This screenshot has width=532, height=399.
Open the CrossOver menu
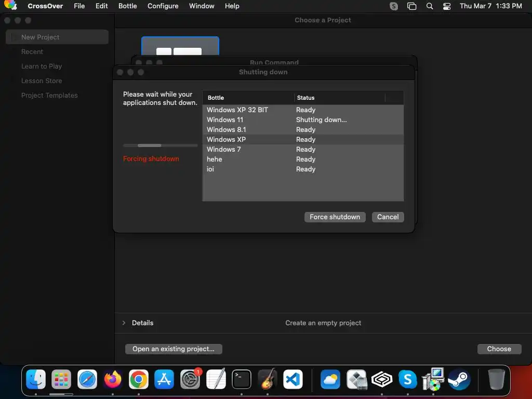coord(45,6)
